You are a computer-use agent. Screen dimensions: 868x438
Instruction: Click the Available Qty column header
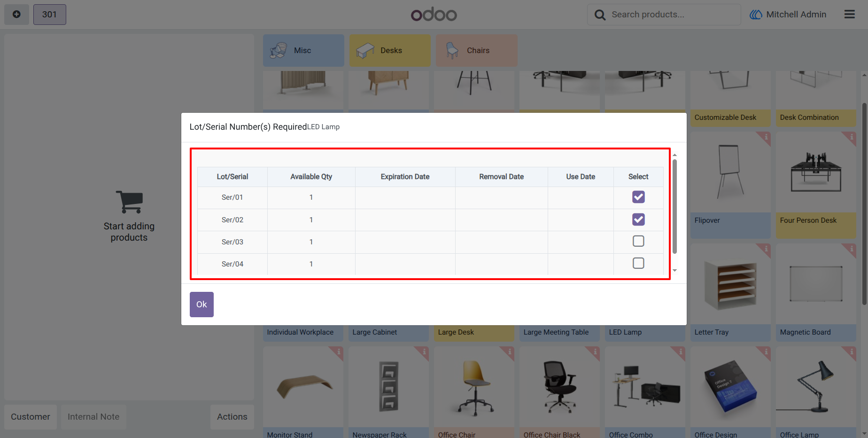[311, 177]
